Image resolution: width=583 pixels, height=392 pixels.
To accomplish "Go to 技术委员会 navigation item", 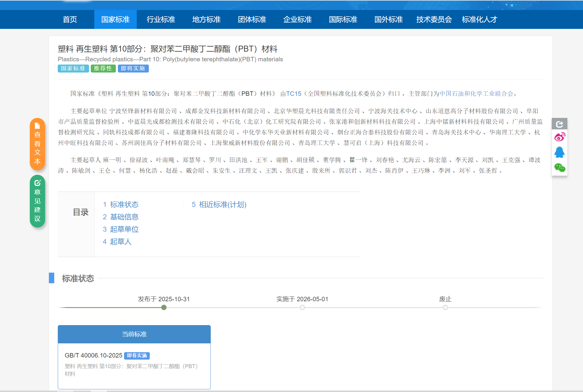I will point(434,19).
